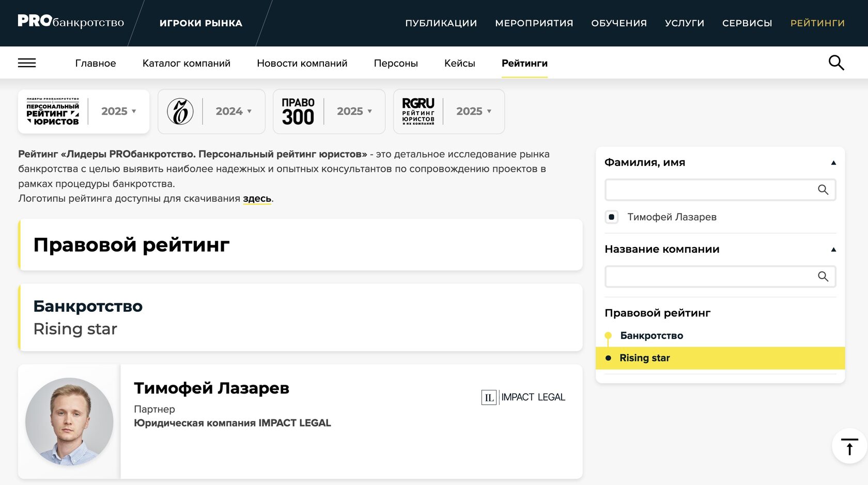Click the IMPACT LEGAL company logo

point(523,397)
